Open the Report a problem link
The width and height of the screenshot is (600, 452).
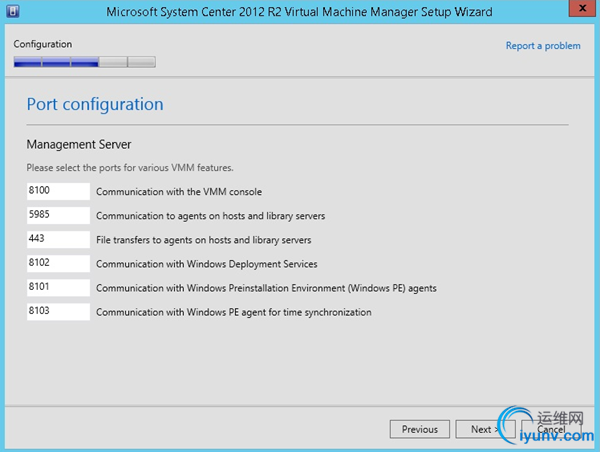(543, 46)
